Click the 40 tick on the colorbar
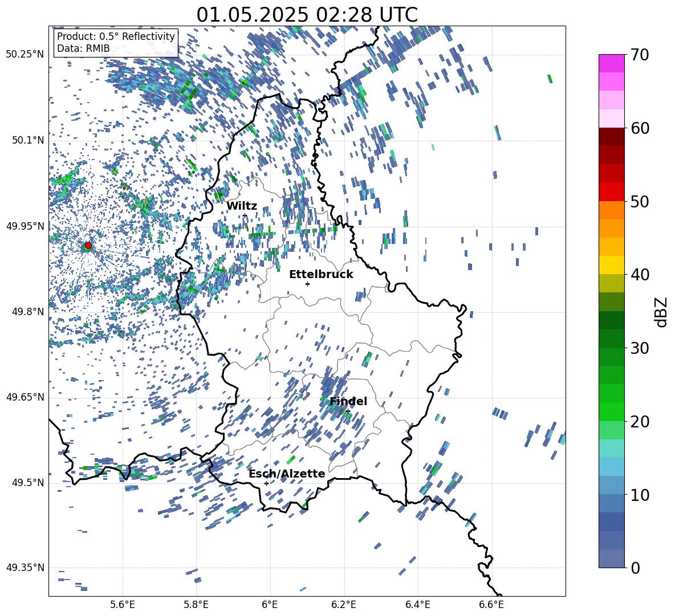This screenshot has width=675, height=616. click(640, 275)
